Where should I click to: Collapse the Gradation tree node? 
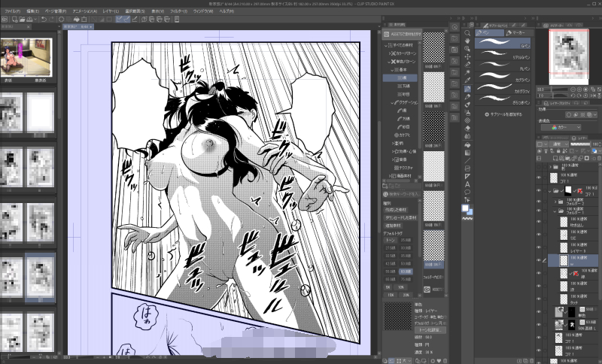[392, 102]
